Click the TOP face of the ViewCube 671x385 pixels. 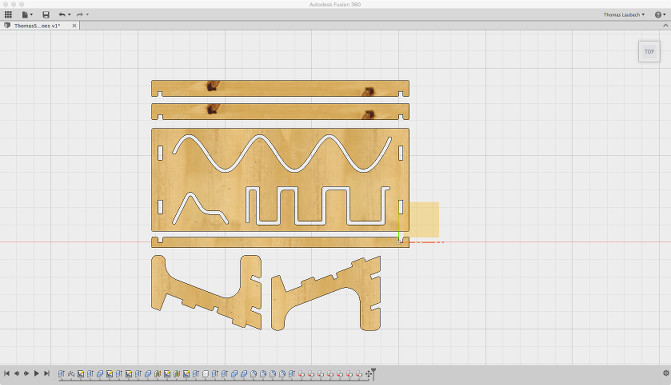(649, 52)
